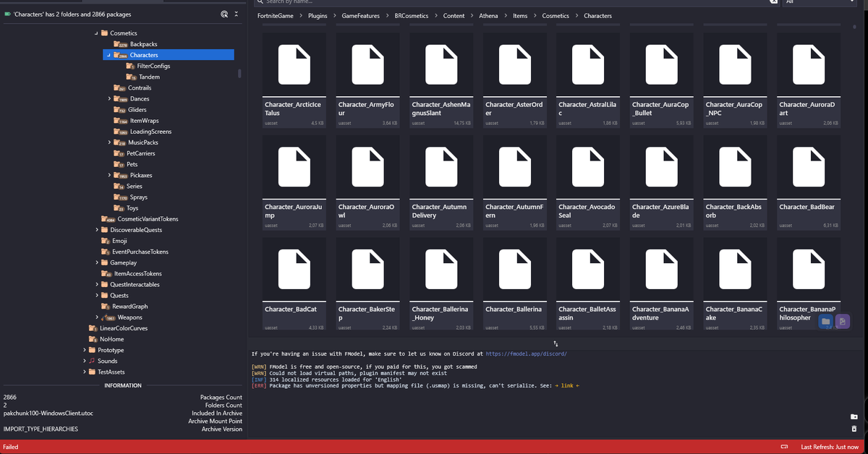Click the folder tree vertical scrollbar

[239, 73]
